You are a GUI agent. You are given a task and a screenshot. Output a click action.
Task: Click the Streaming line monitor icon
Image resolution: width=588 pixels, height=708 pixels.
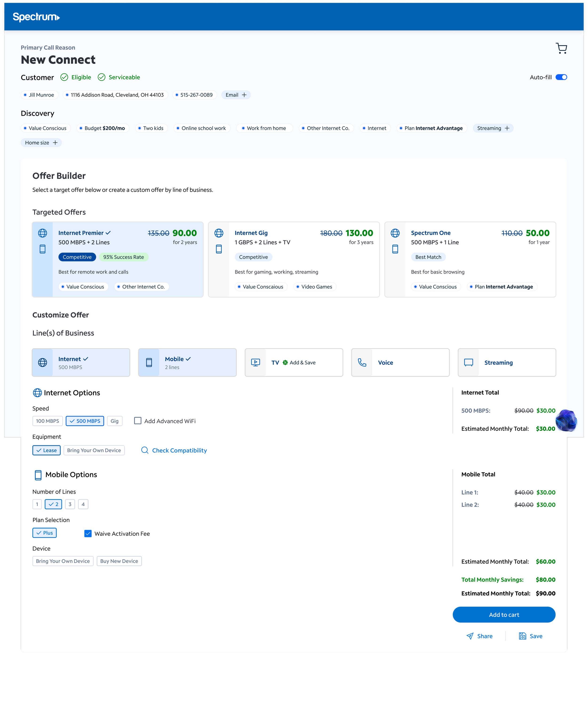click(469, 363)
